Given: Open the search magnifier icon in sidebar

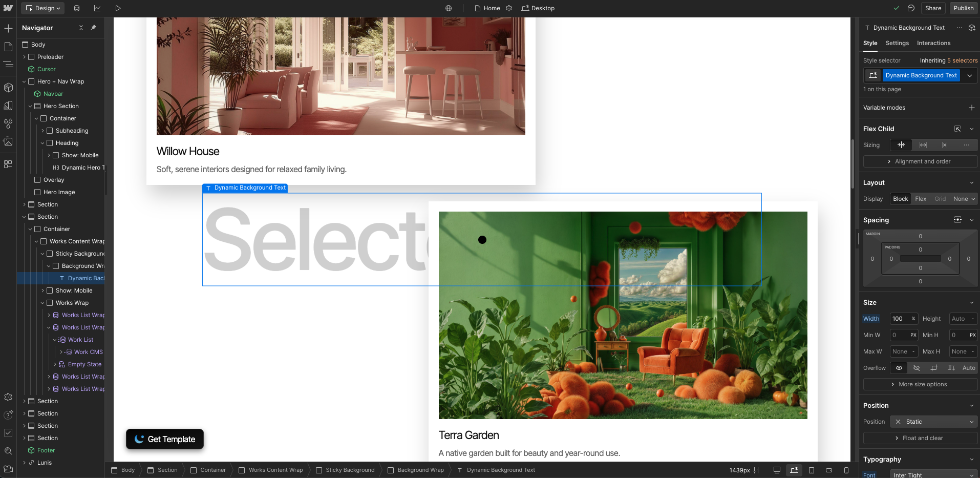Looking at the screenshot, I should 8,451.
